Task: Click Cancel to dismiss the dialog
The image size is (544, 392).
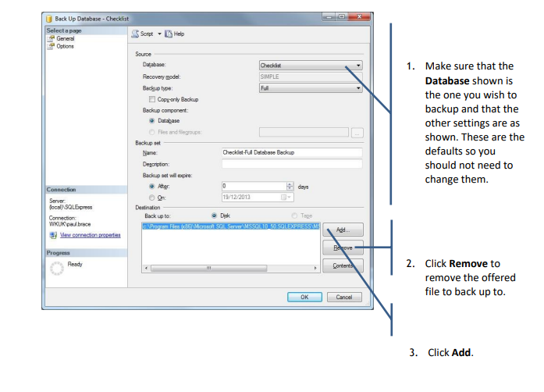Action: [344, 298]
